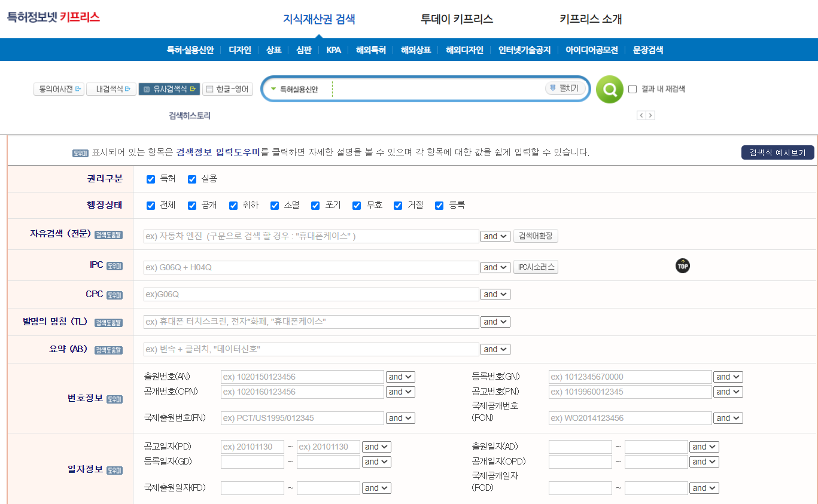This screenshot has width=818, height=504.
Task: Click the 출원번호(AN) input field
Action: [302, 377]
